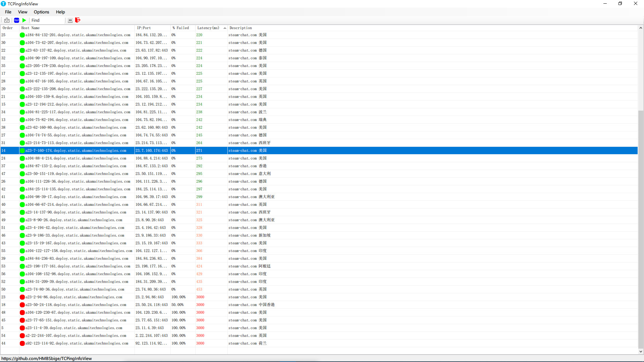Viewport: 644px width, 362px height.
Task: Click the TCPingInfoView icon in the title bar
Action: point(3,4)
